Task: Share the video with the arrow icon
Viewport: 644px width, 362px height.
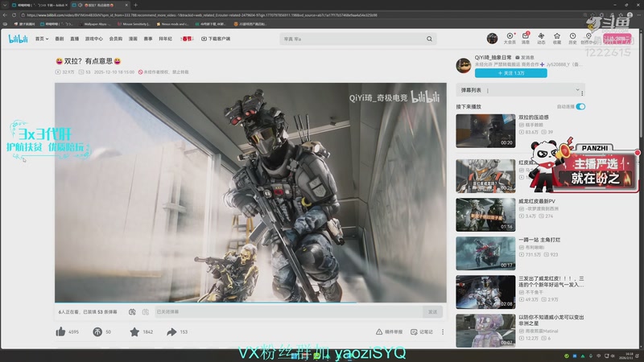Action: (171, 331)
